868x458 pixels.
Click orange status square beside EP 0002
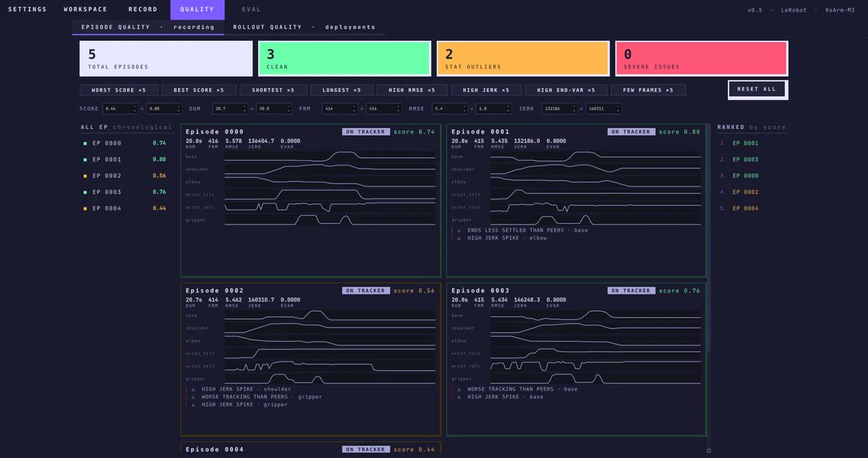point(85,176)
